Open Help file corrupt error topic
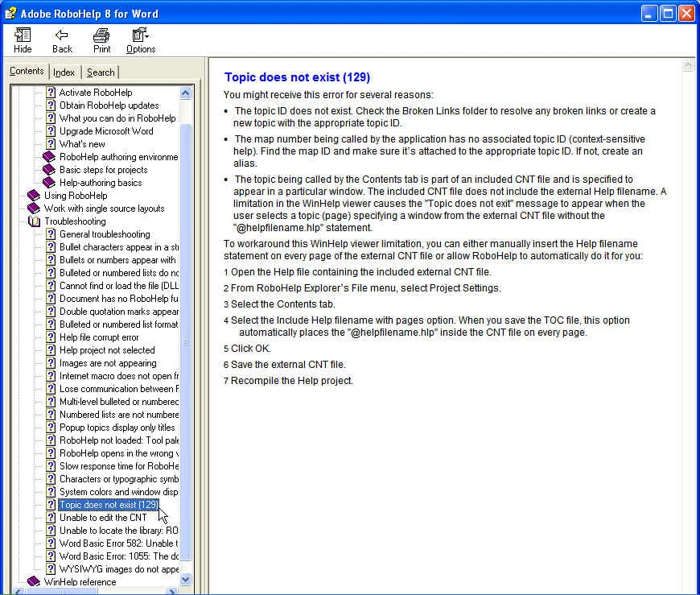This screenshot has width=700, height=595. (x=99, y=337)
